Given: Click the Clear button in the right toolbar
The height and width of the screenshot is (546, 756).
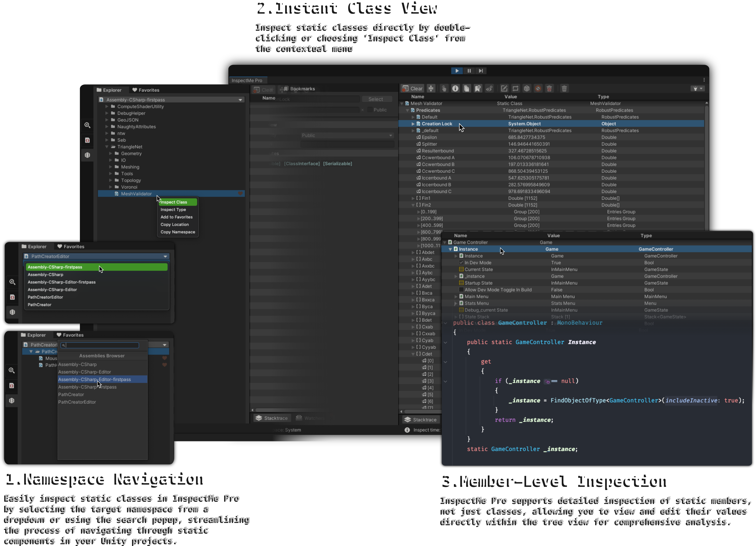Looking at the screenshot, I should [x=413, y=88].
